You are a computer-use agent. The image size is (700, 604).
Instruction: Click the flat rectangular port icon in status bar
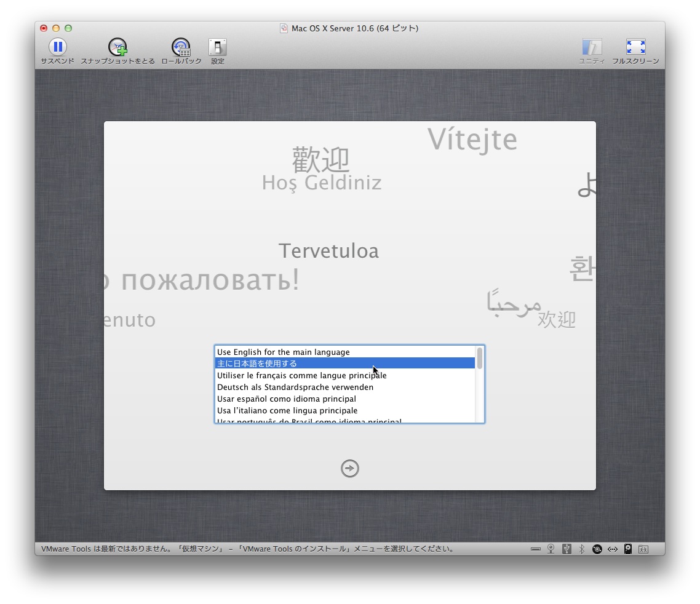536,549
